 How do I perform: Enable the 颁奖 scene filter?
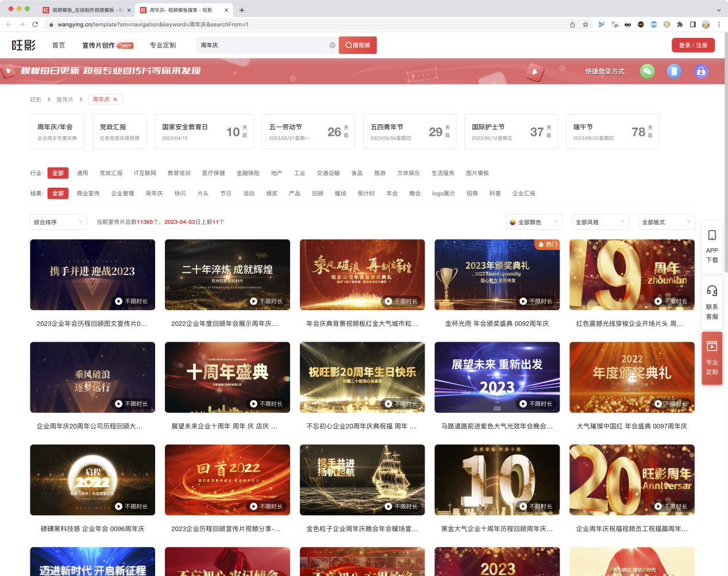point(272,194)
